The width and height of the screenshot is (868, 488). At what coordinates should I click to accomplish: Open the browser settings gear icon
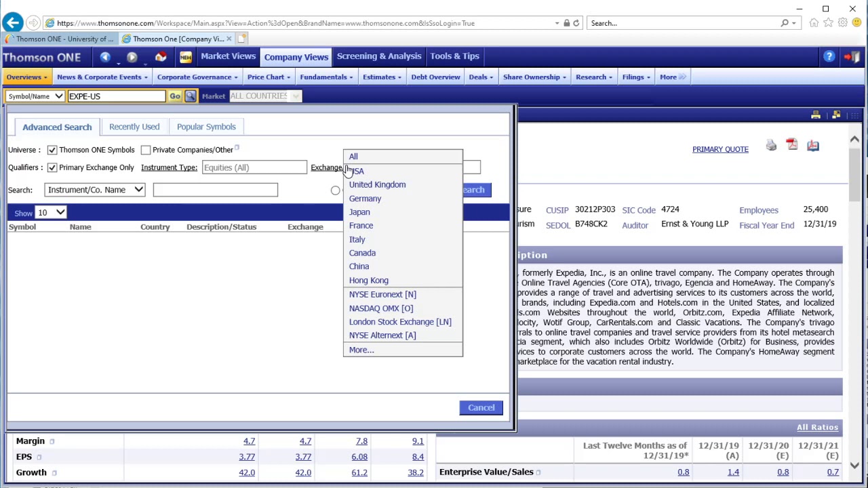pyautogui.click(x=843, y=23)
